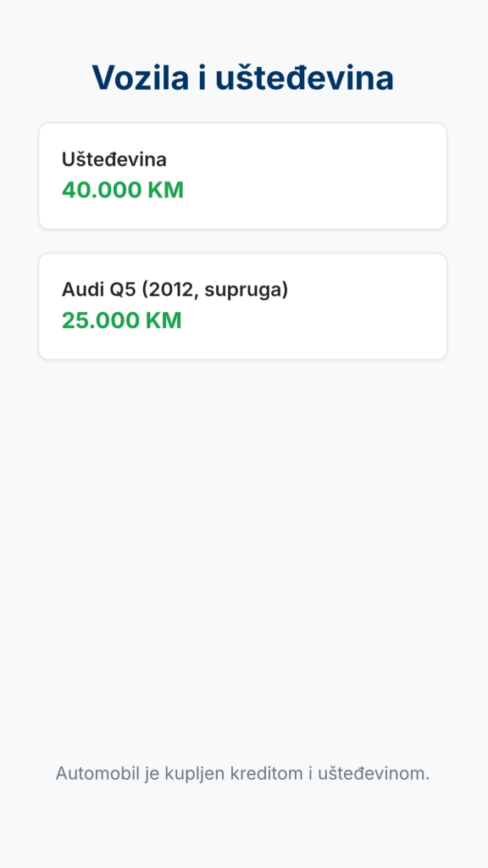Viewport: 488px width, 868px height.
Task: Open the Audi Q5 vehicle card
Action: point(243,306)
